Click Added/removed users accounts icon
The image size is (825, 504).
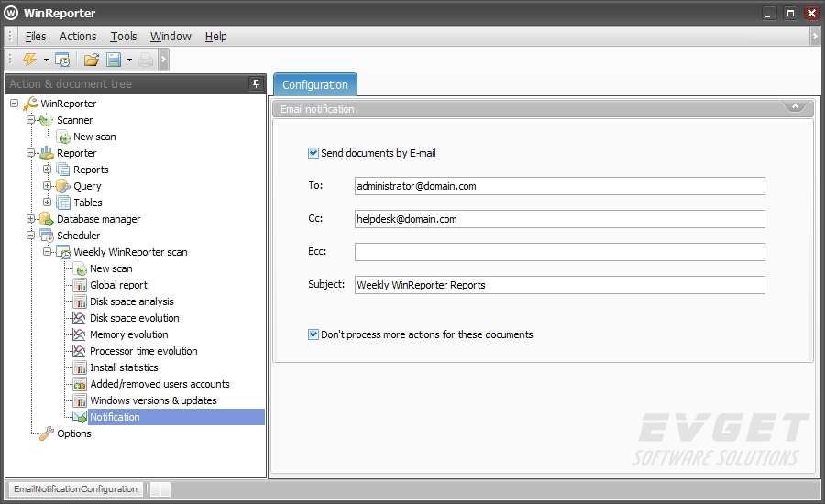80,384
